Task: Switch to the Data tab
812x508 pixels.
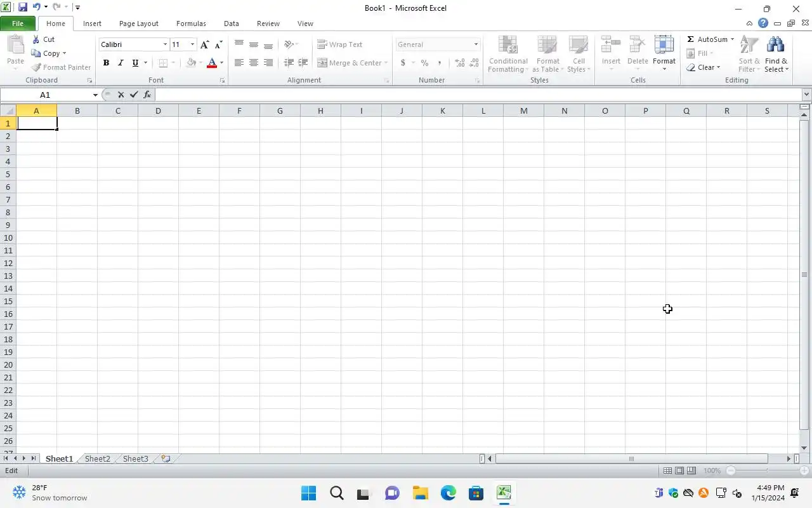Action: coord(232,23)
